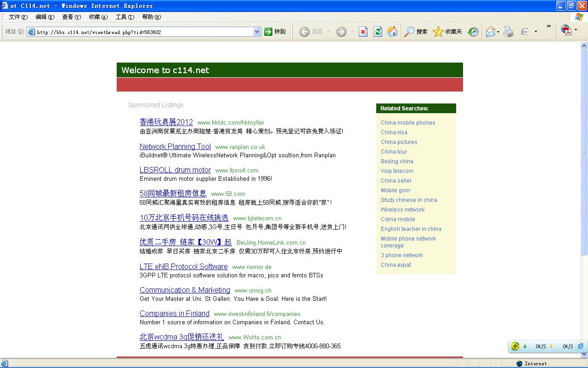Click the green Go (转到) arrow button
588x368 pixels.
[x=275, y=32]
